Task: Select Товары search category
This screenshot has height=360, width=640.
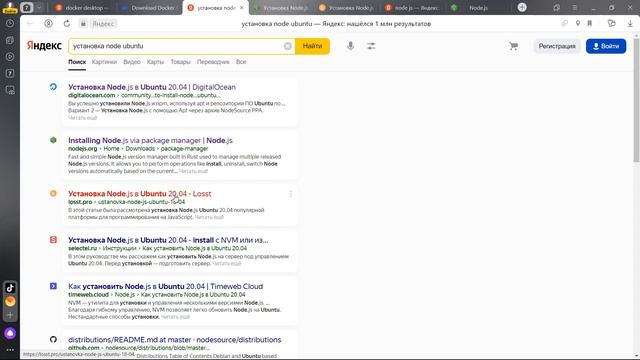Action: tap(180, 62)
